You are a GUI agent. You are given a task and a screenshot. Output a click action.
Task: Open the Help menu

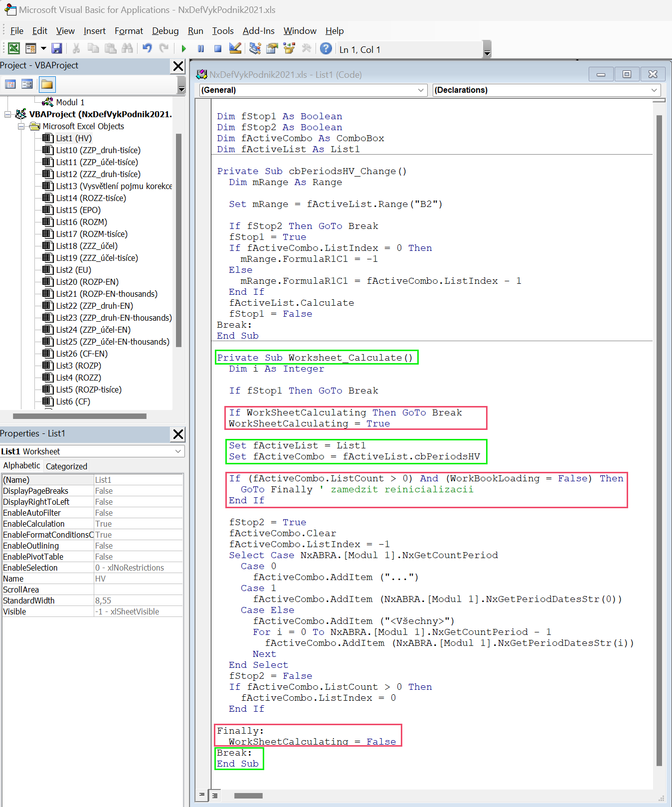tap(335, 31)
